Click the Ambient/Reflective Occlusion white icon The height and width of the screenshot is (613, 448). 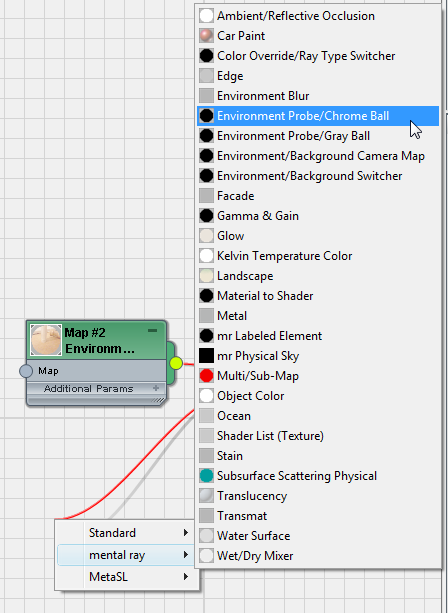206,16
